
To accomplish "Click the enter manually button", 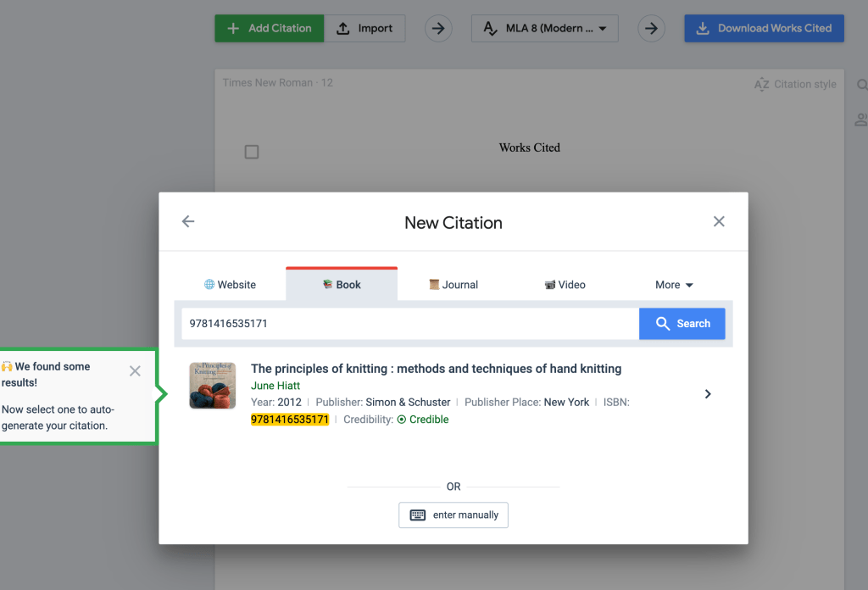I will click(453, 515).
